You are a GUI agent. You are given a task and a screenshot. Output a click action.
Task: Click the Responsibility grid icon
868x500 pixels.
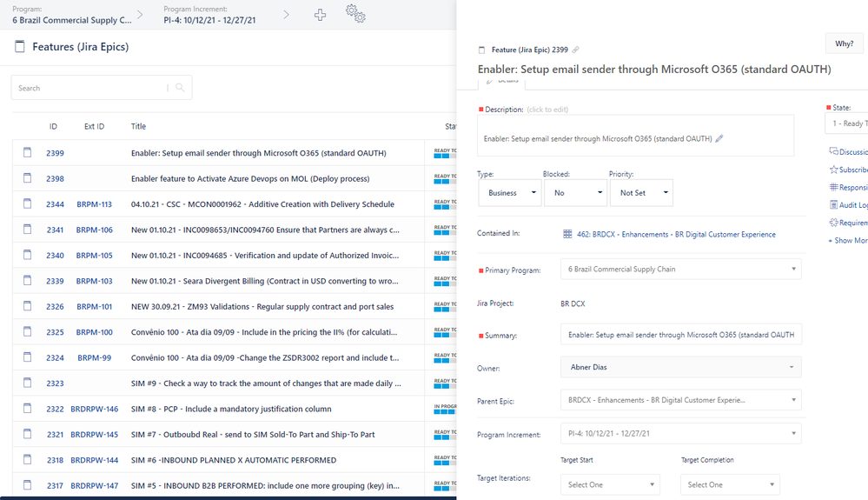pos(833,187)
